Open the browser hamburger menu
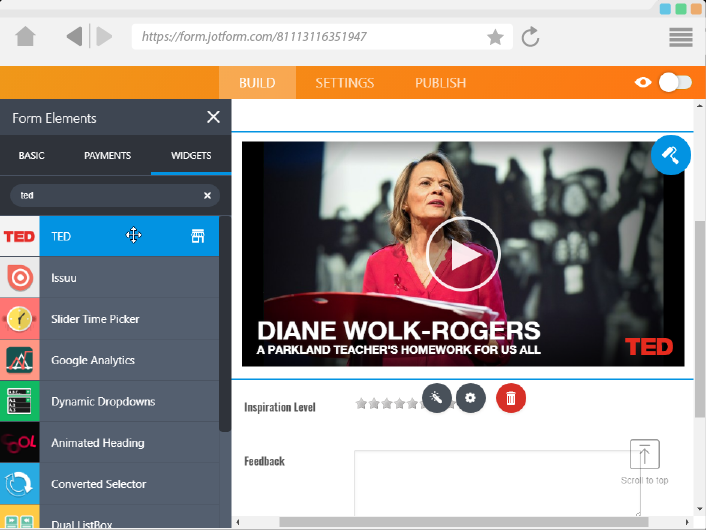The width and height of the screenshot is (706, 530). [x=681, y=37]
